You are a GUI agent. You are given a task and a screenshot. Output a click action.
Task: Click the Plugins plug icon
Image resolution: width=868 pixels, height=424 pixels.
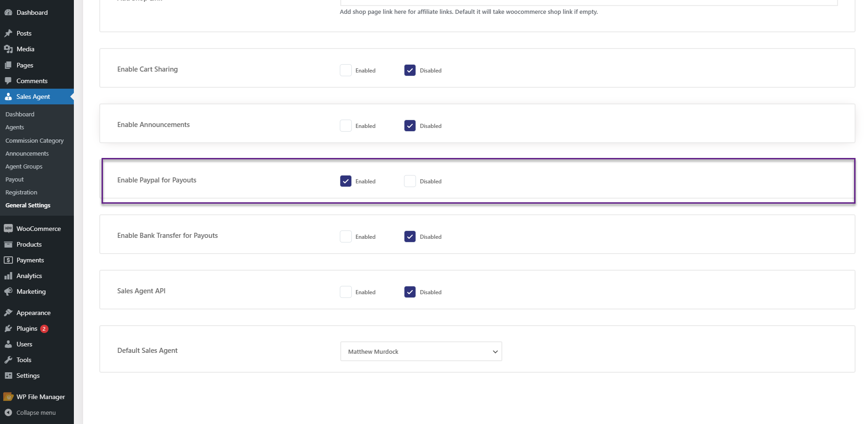[8, 328]
